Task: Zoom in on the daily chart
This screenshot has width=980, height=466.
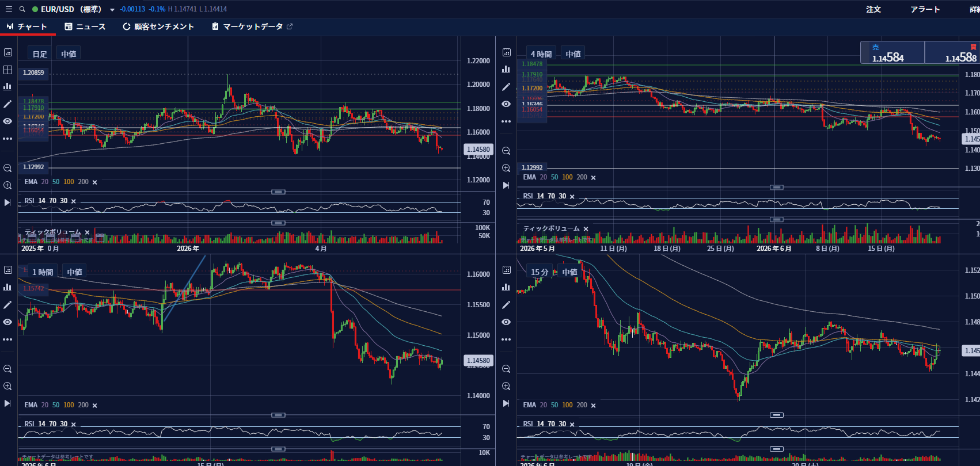Action: point(7,185)
